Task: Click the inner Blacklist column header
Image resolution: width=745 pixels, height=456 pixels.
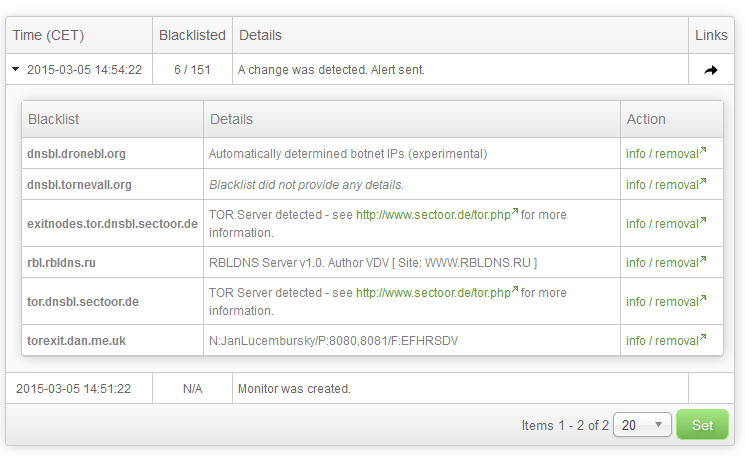Action: (54, 119)
